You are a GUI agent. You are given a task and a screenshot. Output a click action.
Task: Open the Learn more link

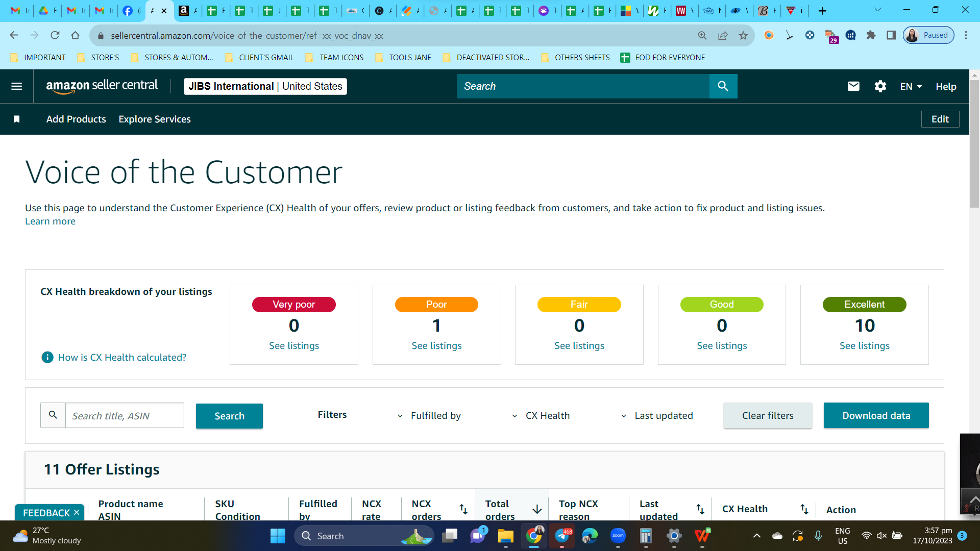(x=50, y=221)
